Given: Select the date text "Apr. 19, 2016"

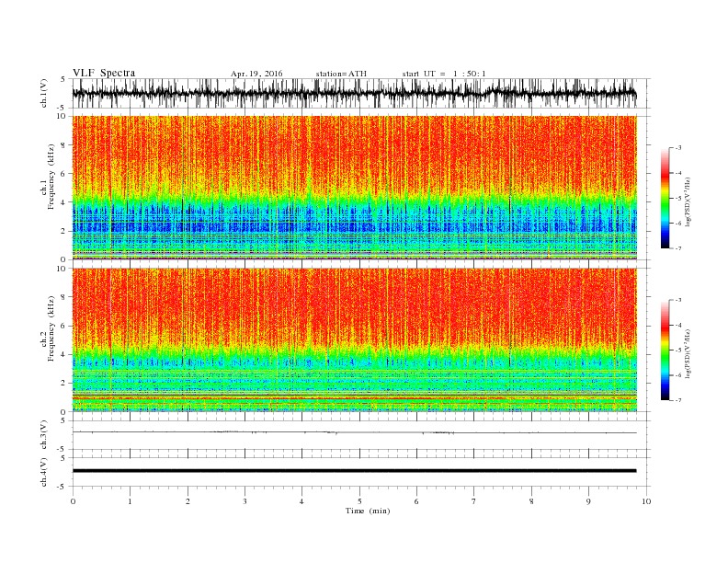Looking at the screenshot, I should click(256, 74).
